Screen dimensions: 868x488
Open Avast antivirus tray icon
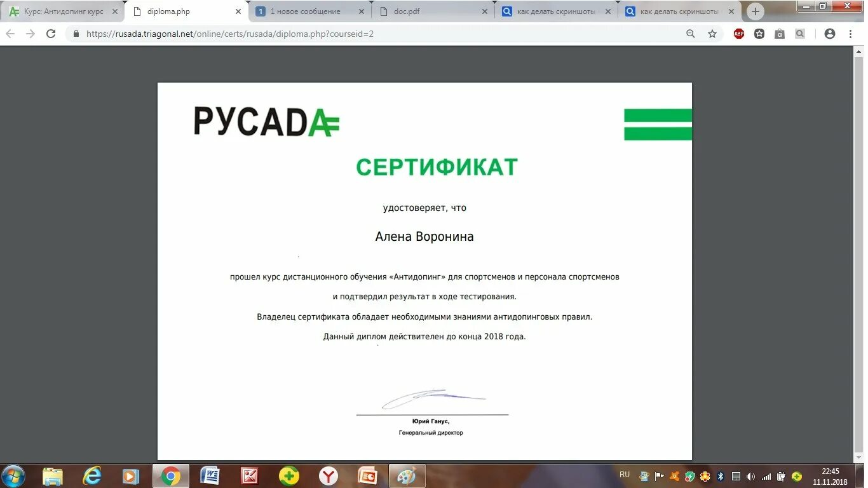click(675, 477)
